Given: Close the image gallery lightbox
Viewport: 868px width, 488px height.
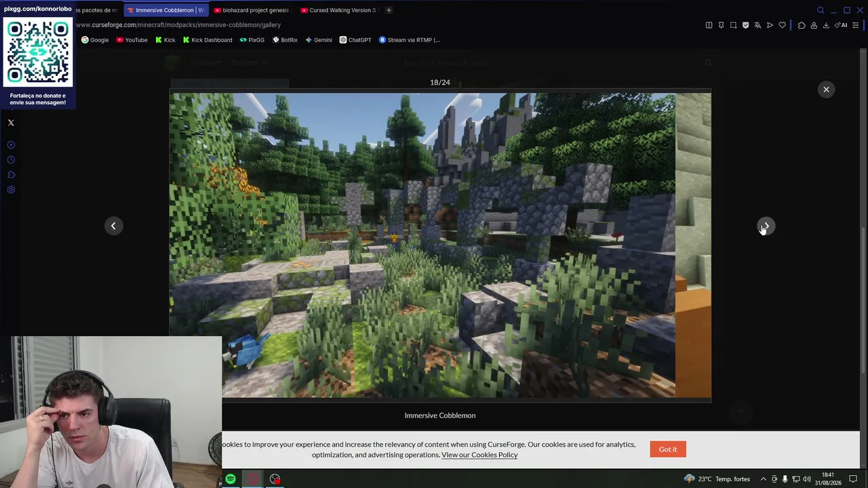Looking at the screenshot, I should point(826,89).
